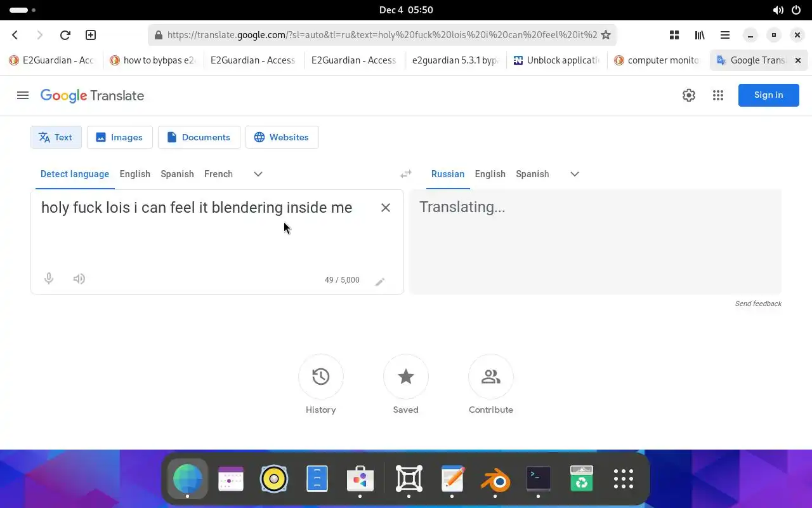The image size is (812, 508).
Task: Open Translate settings gear
Action: coord(689,95)
